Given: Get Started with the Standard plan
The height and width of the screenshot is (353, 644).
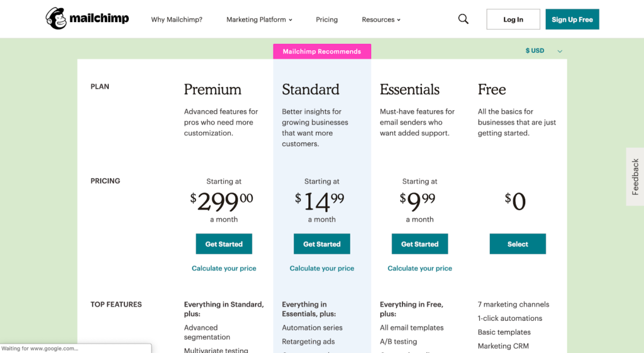Looking at the screenshot, I should click(322, 244).
